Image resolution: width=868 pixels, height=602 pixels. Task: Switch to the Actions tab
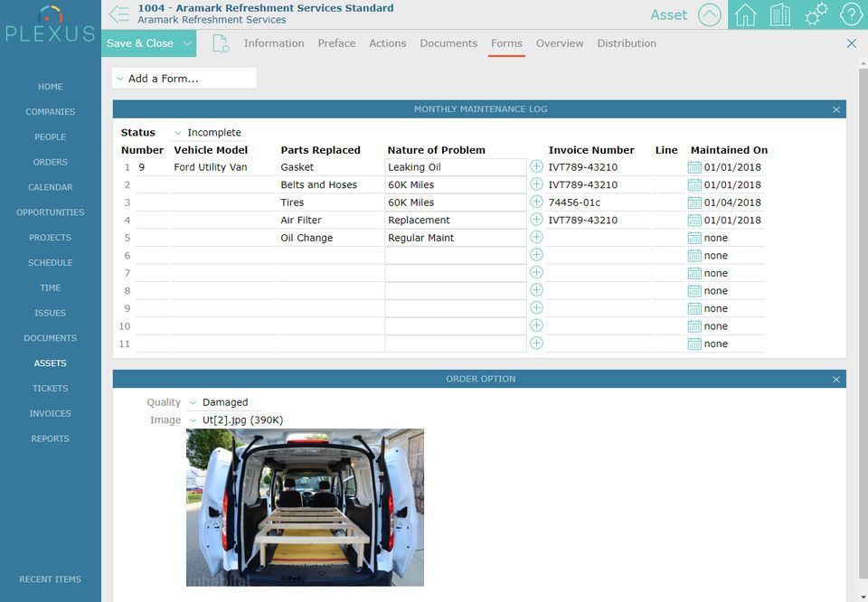pyautogui.click(x=388, y=43)
